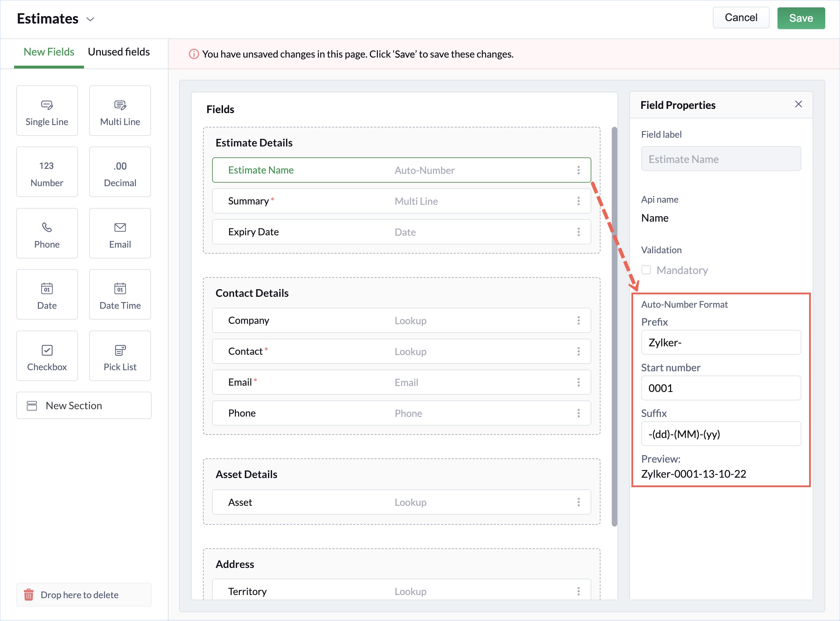This screenshot has height=621, width=840.
Task: Choose the Pick List field icon
Action: tap(120, 350)
